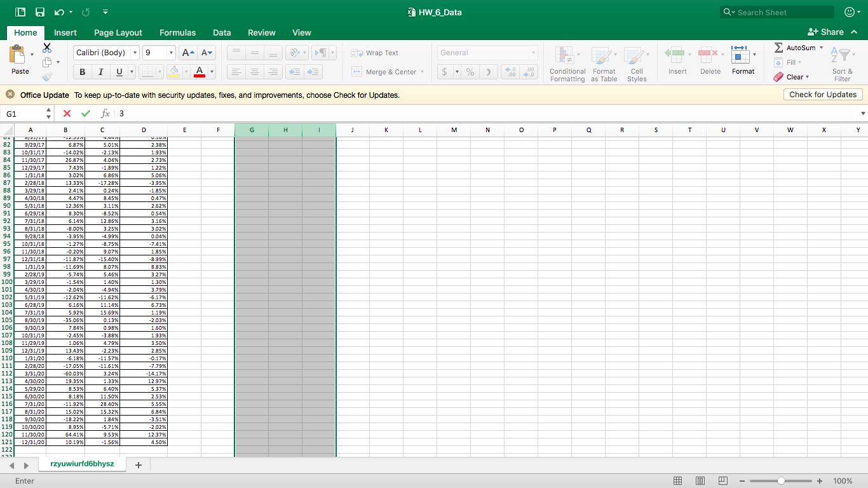Dismiss the Office Update notification

coord(10,95)
